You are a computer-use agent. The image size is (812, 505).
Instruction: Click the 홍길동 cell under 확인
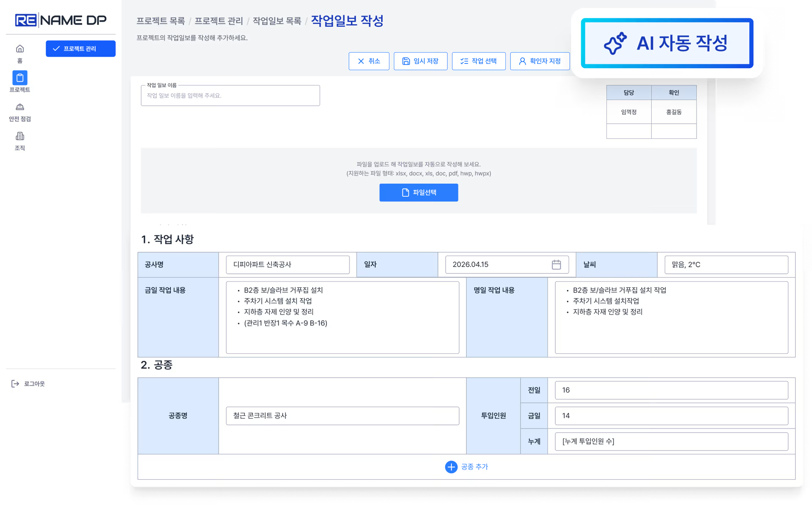click(x=674, y=112)
